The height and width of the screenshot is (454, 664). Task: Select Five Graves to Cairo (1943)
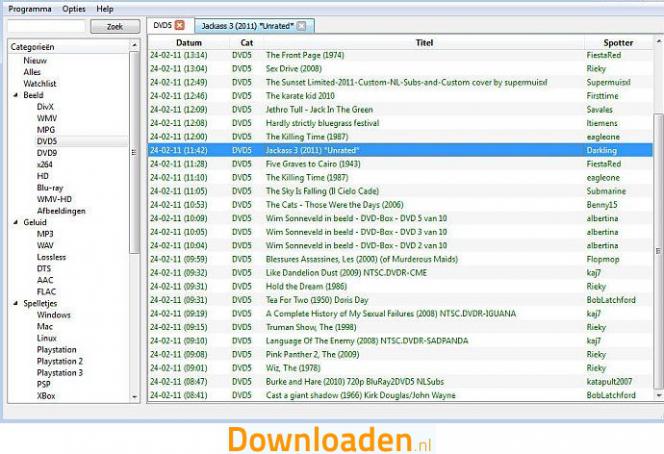(400, 164)
